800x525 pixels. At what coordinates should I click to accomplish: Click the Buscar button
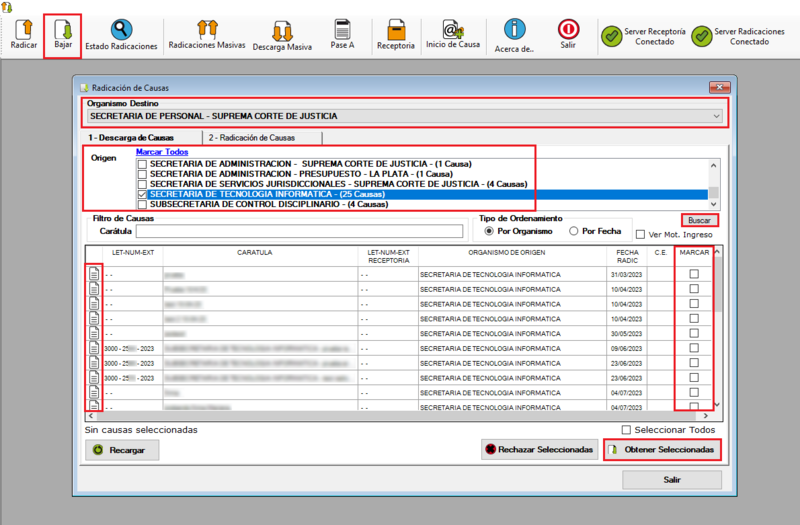coord(699,220)
